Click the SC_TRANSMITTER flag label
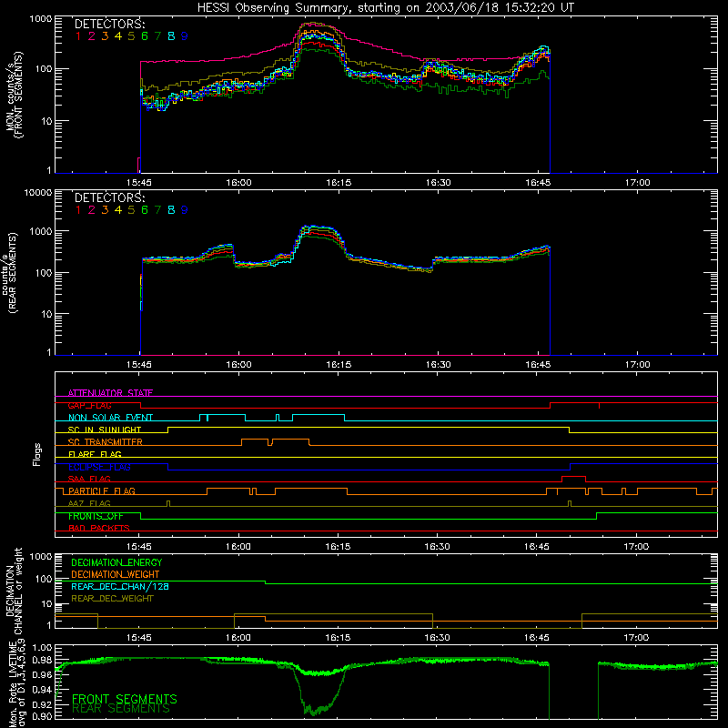The image size is (728, 728). pyautogui.click(x=106, y=442)
